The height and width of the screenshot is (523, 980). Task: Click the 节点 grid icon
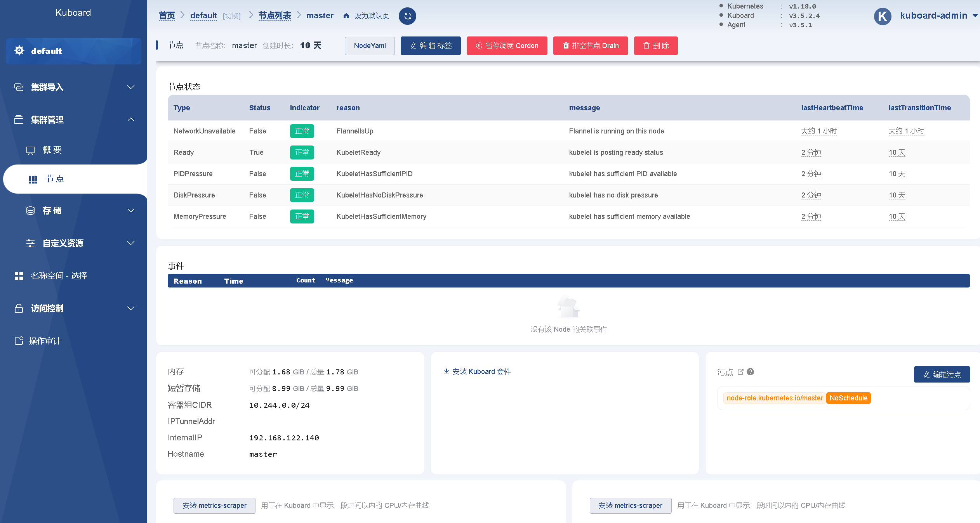(33, 179)
